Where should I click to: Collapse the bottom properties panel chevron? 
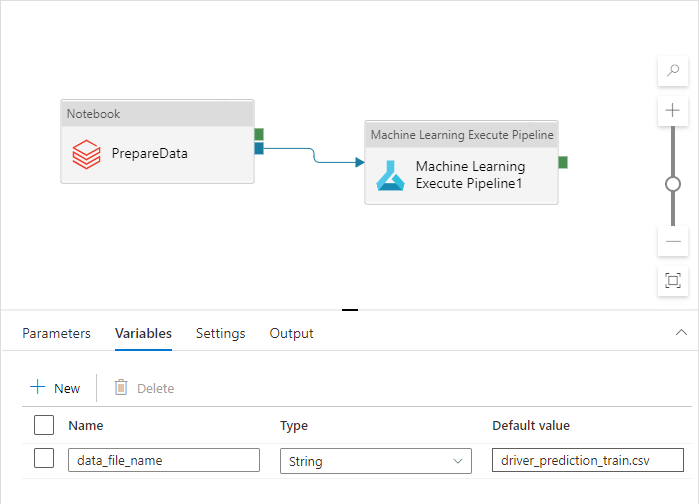682,332
